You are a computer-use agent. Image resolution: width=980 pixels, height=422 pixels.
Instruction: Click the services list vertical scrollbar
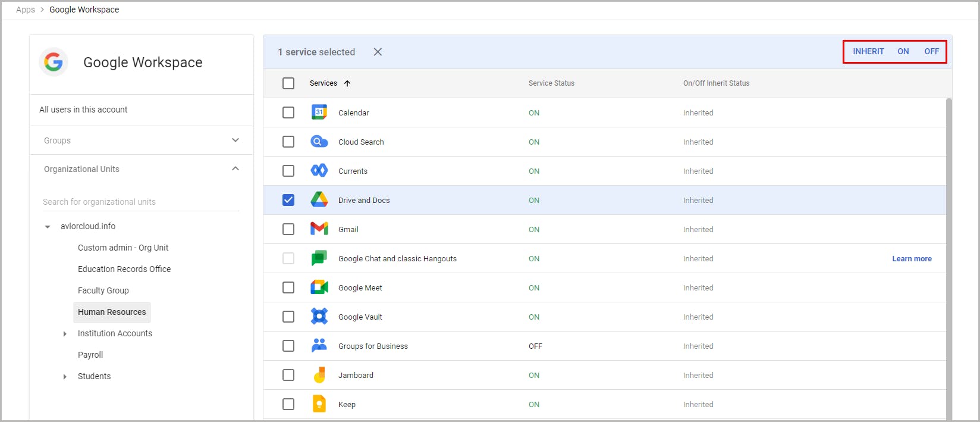tap(949, 259)
